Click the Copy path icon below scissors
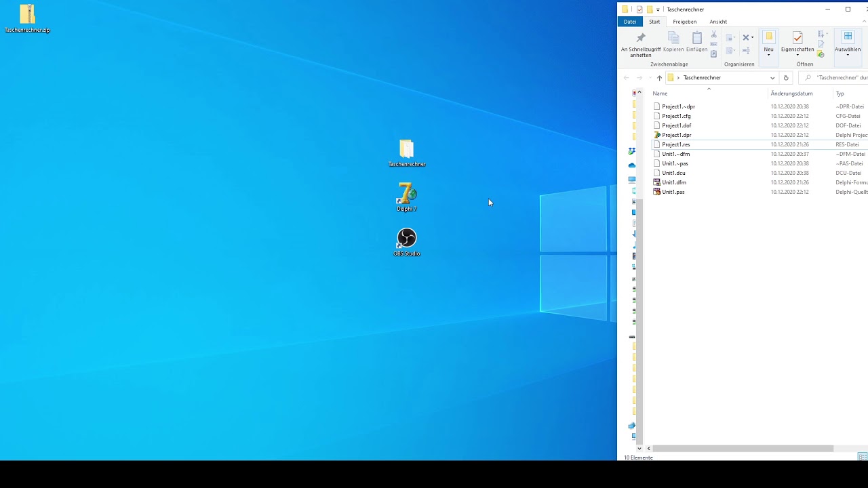The height and width of the screenshot is (488, 868). (713, 44)
